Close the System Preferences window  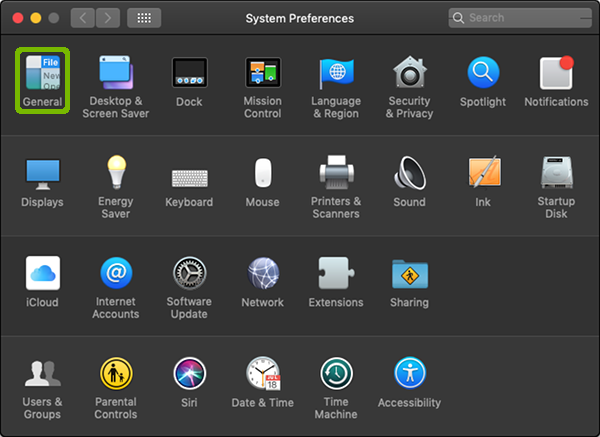point(18,18)
